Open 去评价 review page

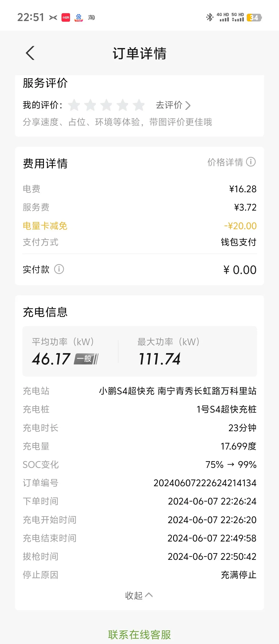pyautogui.click(x=173, y=105)
